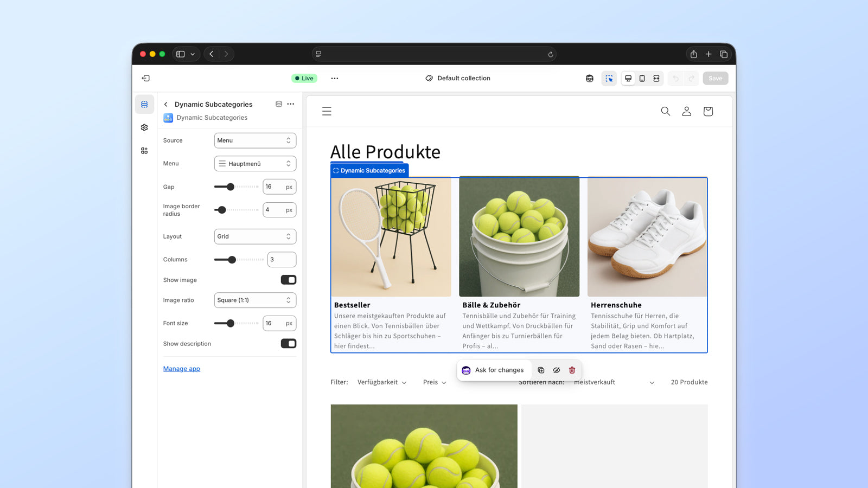The image size is (868, 488).
Task: Duplicate the Dynamic Subcategories section
Action: (x=541, y=370)
